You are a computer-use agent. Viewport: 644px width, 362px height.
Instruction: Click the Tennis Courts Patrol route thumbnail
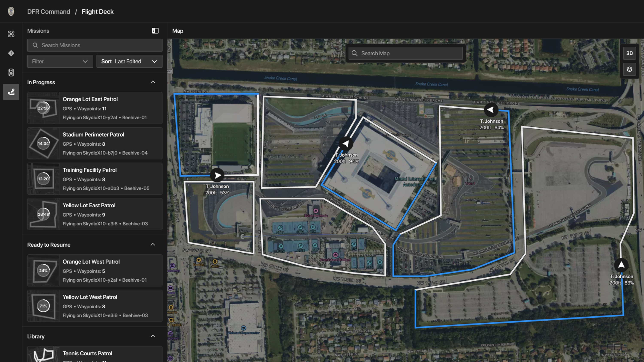tap(43, 354)
